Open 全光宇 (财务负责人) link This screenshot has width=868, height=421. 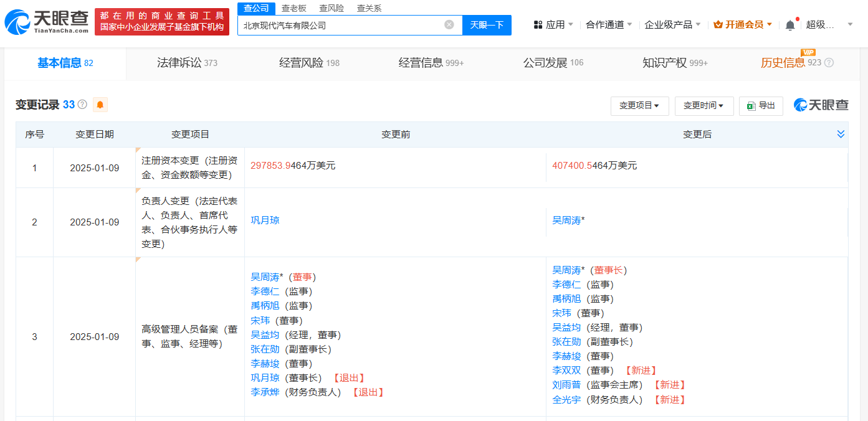coord(566,400)
